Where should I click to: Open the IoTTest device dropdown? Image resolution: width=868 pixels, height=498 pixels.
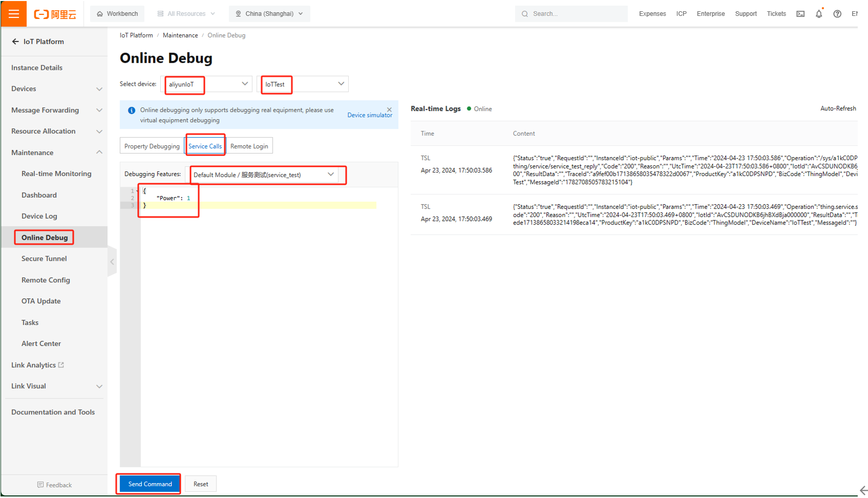pyautogui.click(x=303, y=84)
